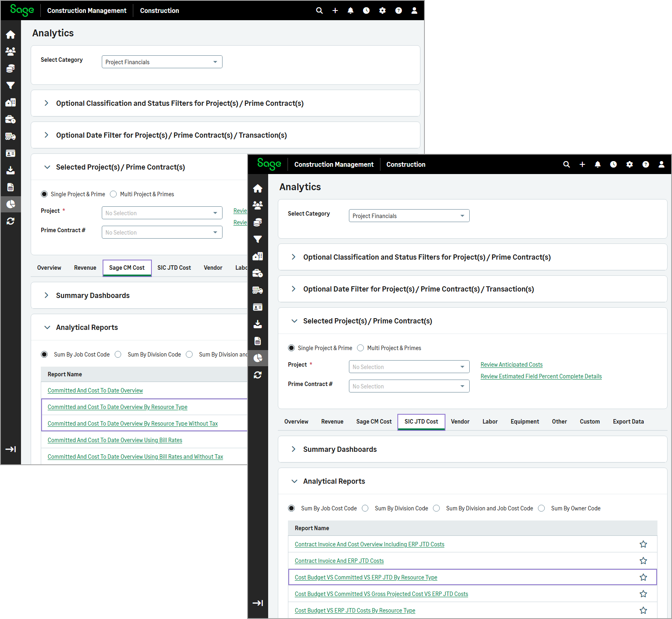Open the Project dropdown in the front window
The height and width of the screenshot is (619, 672).
click(409, 367)
